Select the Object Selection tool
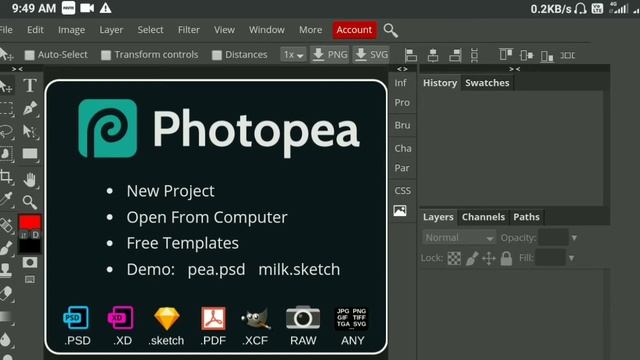This screenshot has width=640, height=360. (x=6, y=154)
